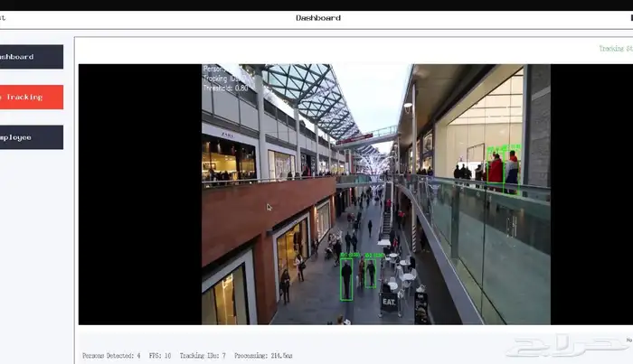Click the dark control at header's right edge

coord(631,18)
